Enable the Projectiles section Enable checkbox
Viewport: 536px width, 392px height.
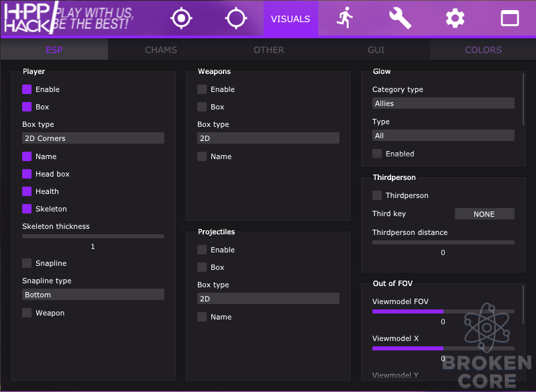point(202,250)
